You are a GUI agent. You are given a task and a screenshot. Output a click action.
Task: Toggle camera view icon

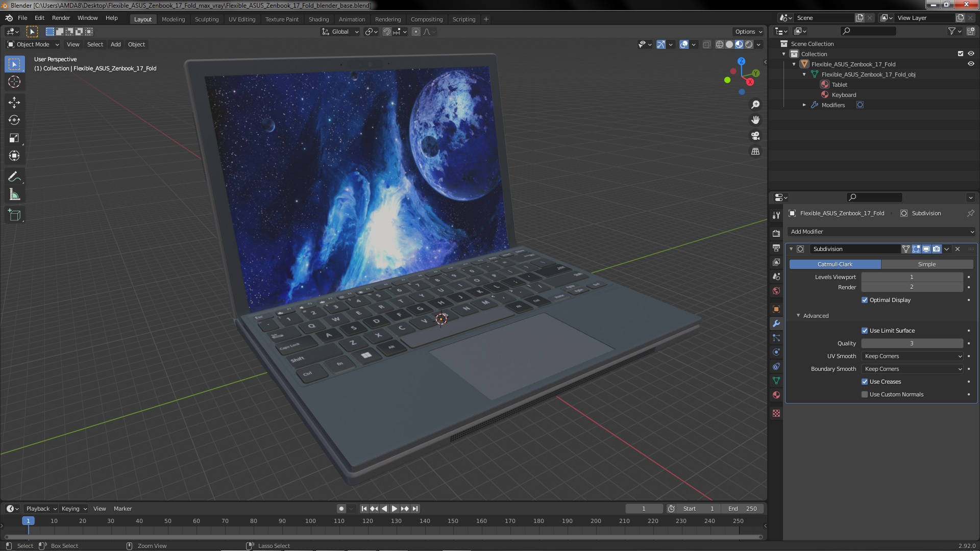755,136
